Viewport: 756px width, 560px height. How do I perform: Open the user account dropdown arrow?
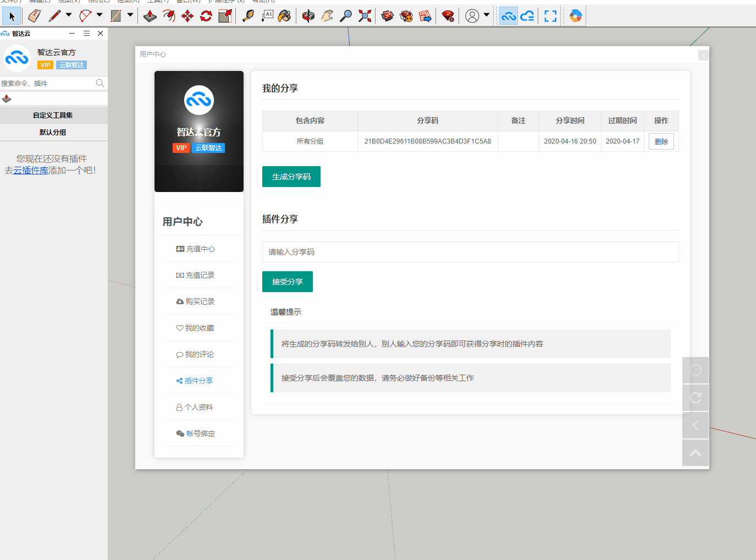pyautogui.click(x=487, y=15)
